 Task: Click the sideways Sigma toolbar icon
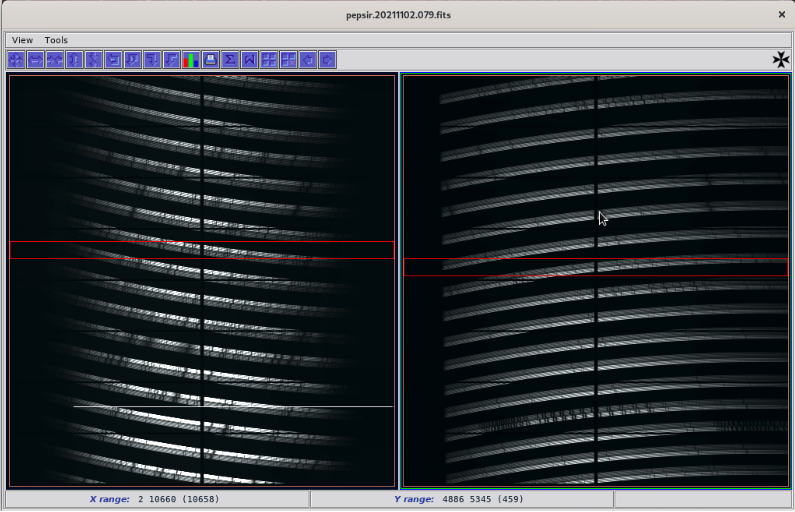click(x=249, y=60)
